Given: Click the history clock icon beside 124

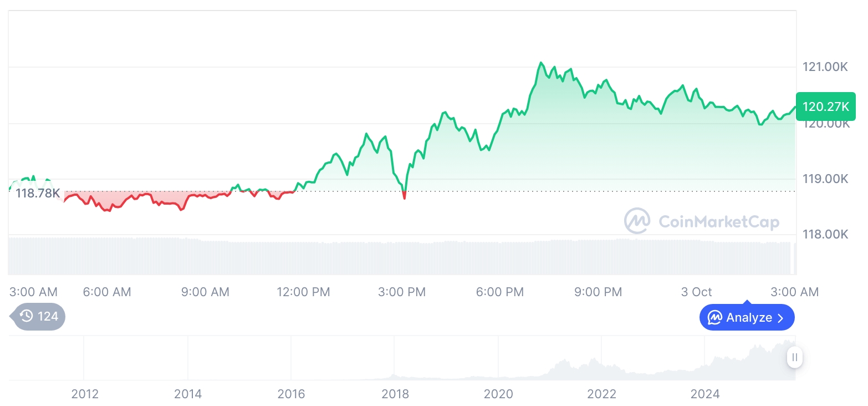Looking at the screenshot, I should pyautogui.click(x=27, y=316).
